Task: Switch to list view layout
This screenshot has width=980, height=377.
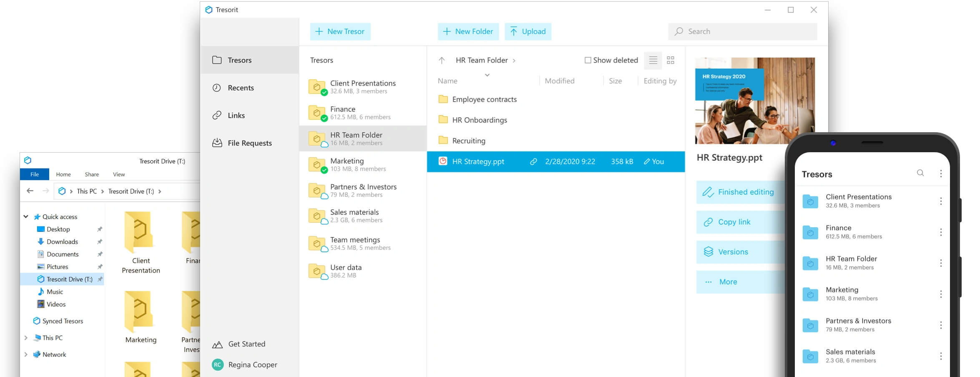Action: pos(653,60)
